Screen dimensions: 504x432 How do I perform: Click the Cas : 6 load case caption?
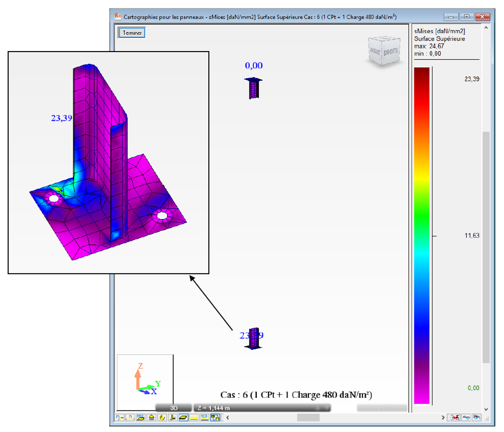pos(296,395)
